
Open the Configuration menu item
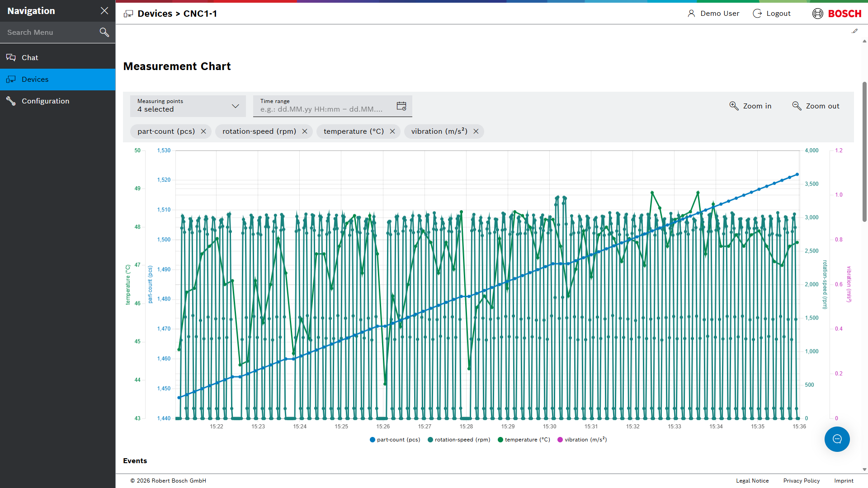(58, 101)
